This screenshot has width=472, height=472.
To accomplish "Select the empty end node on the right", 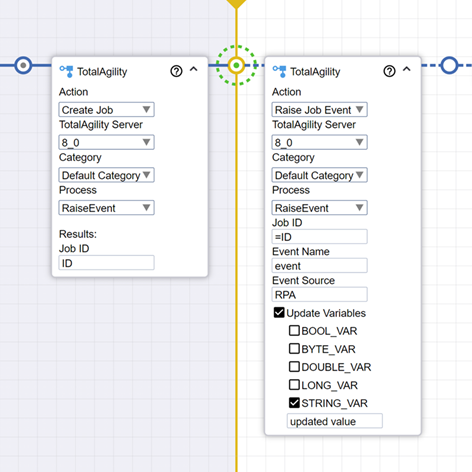I will click(449, 65).
